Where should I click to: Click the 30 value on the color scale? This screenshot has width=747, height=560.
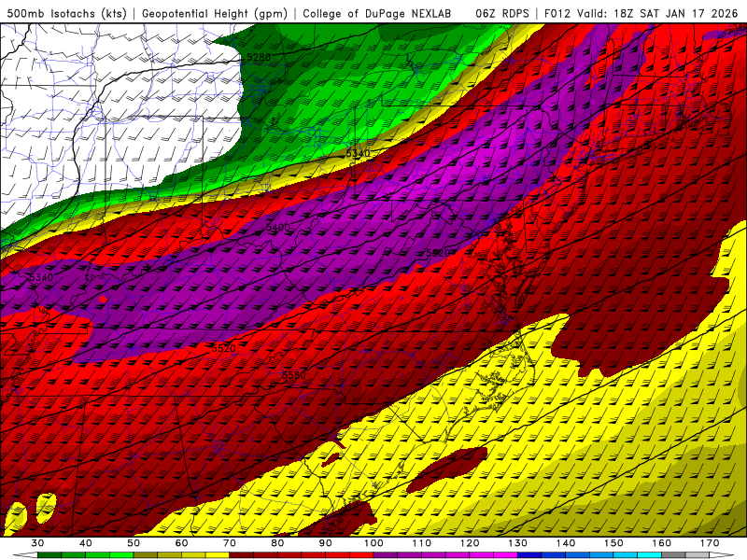coord(37,543)
